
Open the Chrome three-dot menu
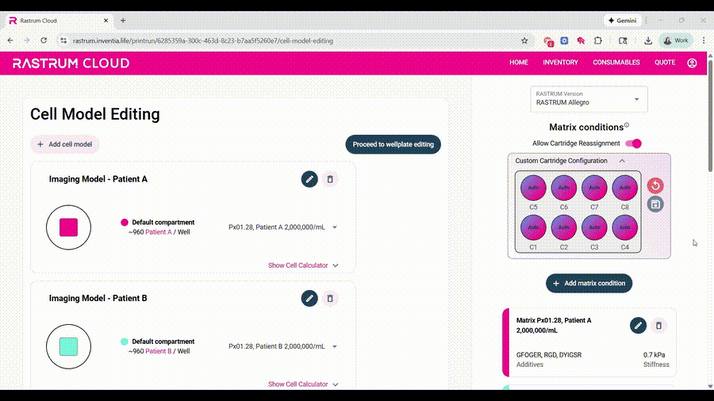[704, 41]
